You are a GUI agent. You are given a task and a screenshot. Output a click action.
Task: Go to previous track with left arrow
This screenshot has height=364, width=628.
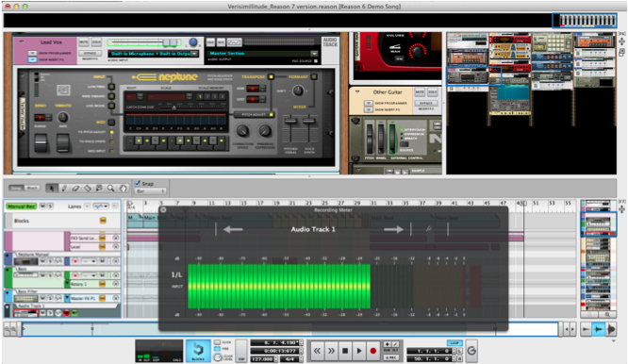233,229
